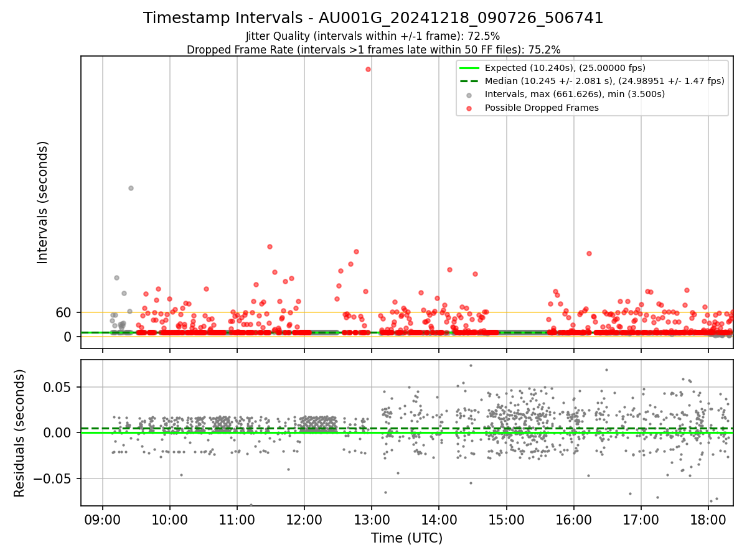Click the 'Residuals (seconds)' y-axis label
747x560 pixels.
click(x=20, y=433)
